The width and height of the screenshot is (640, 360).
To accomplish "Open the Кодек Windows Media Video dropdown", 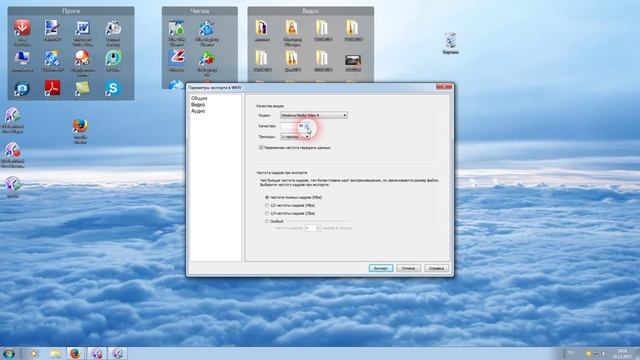I will coord(313,116).
